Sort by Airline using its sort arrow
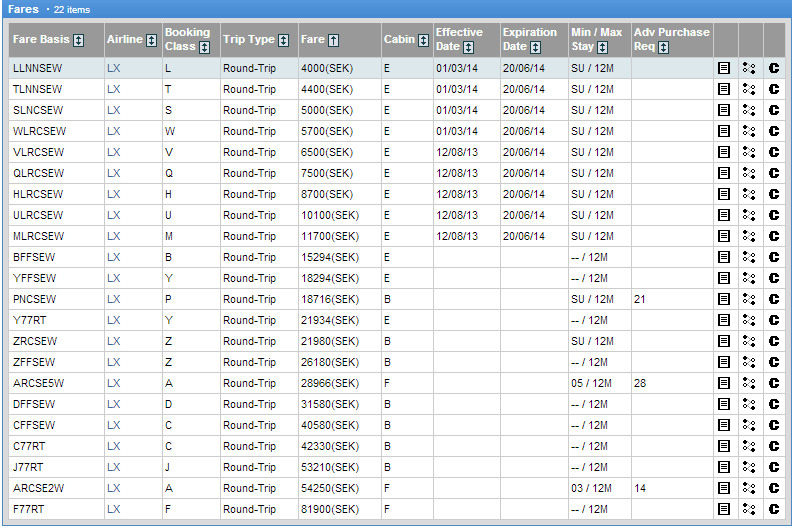794x530 pixels. 152,40
